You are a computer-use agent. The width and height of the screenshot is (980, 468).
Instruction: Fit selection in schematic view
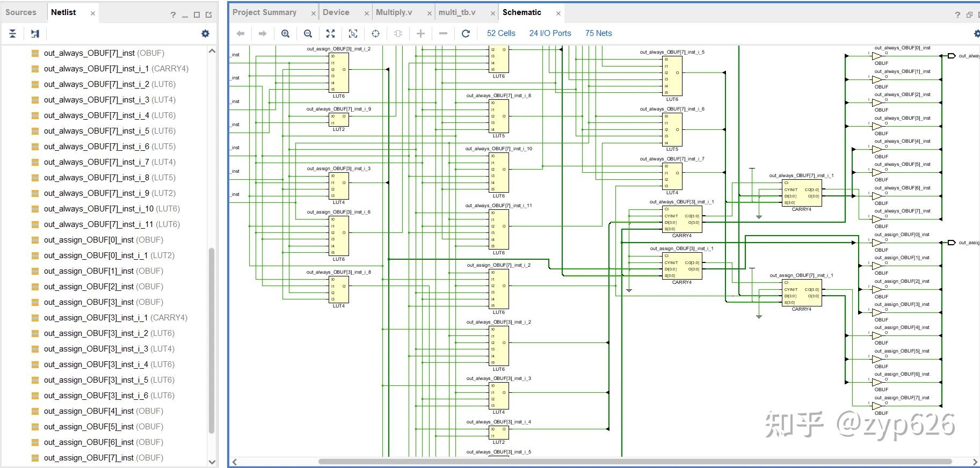pyautogui.click(x=353, y=33)
